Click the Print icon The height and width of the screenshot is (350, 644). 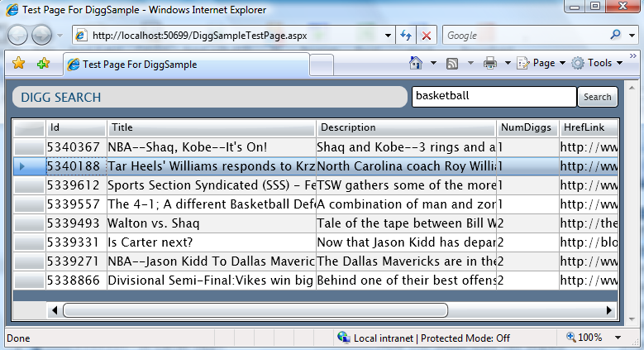tap(490, 63)
